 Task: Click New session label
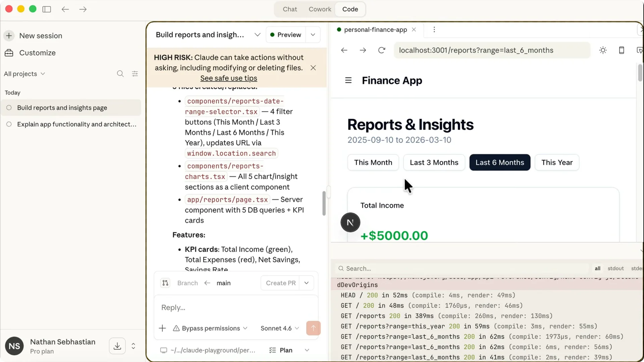[41, 36]
